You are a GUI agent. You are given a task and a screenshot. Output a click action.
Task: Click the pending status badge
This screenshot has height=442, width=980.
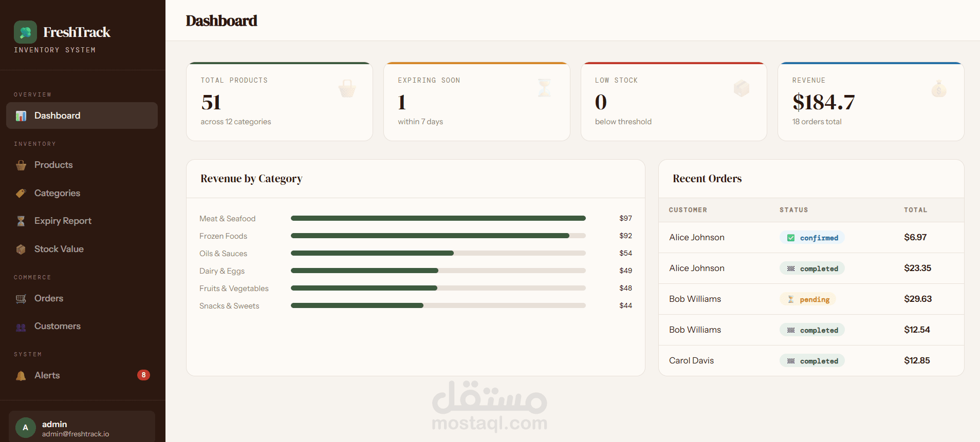tap(808, 299)
